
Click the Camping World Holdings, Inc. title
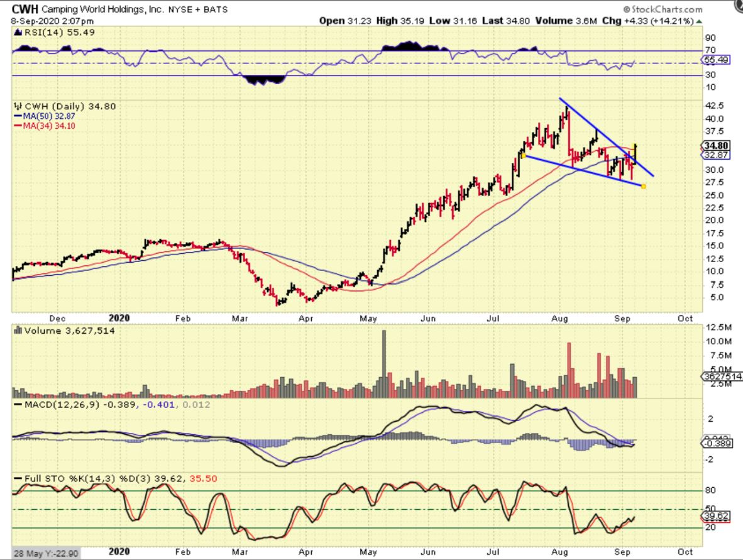(102, 9)
